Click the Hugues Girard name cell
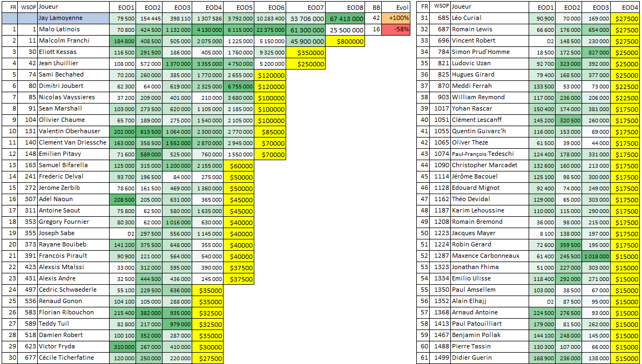 489,75
